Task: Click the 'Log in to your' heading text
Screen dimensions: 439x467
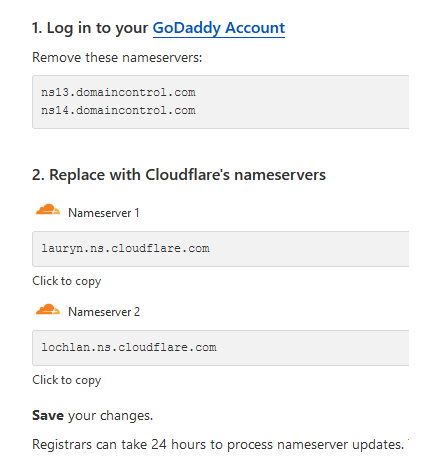Action: click(x=97, y=28)
